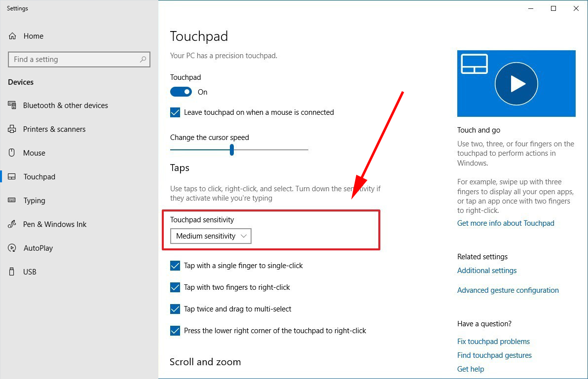Click the Printers & scanners icon

click(x=12, y=129)
